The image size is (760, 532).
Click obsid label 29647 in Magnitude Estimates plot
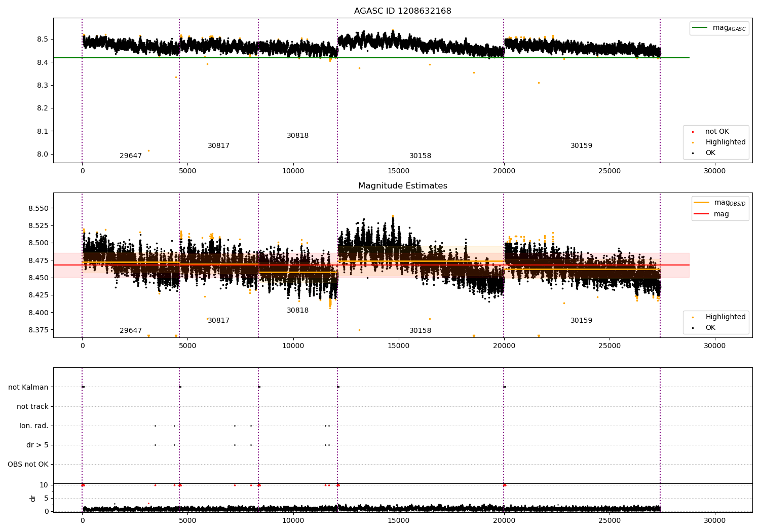131,331
